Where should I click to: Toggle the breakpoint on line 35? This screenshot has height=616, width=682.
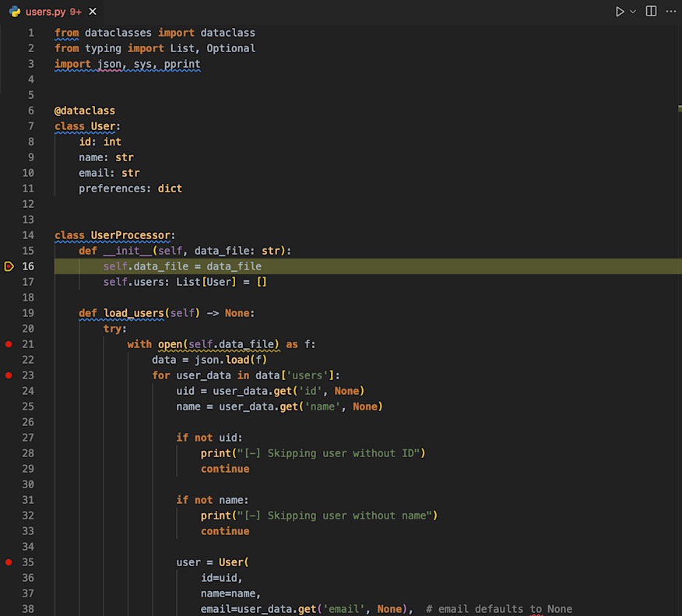pos(8,561)
